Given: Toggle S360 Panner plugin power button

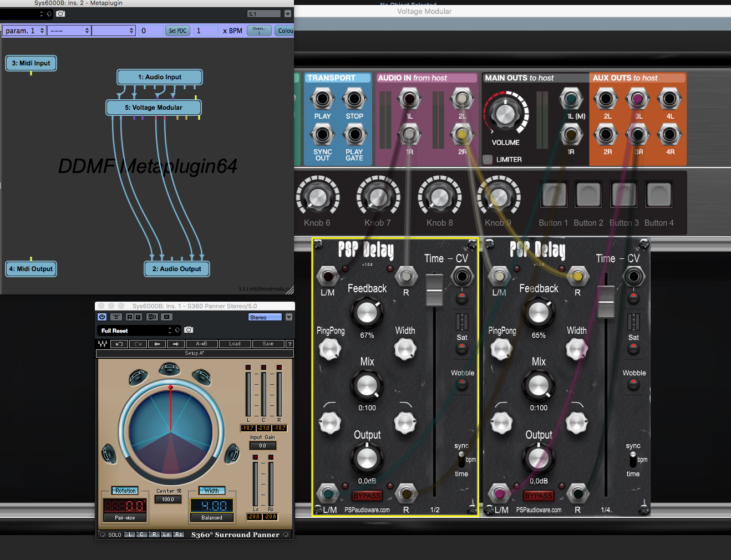Looking at the screenshot, I should pyautogui.click(x=102, y=317).
